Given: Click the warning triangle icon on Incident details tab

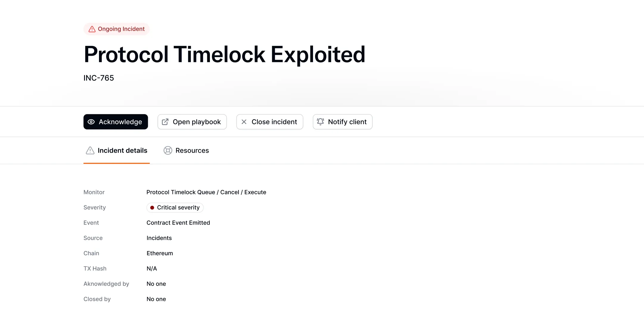Looking at the screenshot, I should point(90,151).
